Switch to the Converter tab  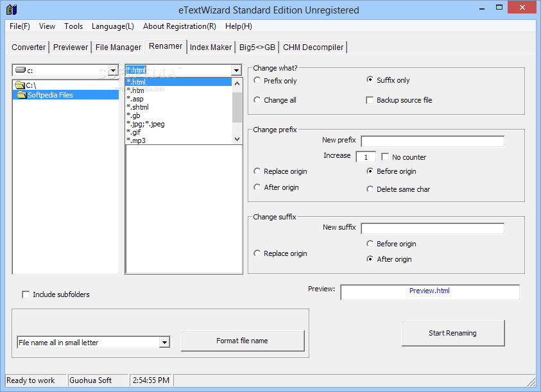29,47
